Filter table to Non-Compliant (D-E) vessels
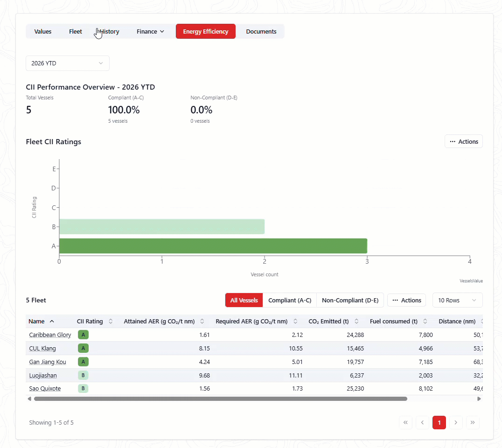The width and height of the screenshot is (502, 448). (x=350, y=300)
